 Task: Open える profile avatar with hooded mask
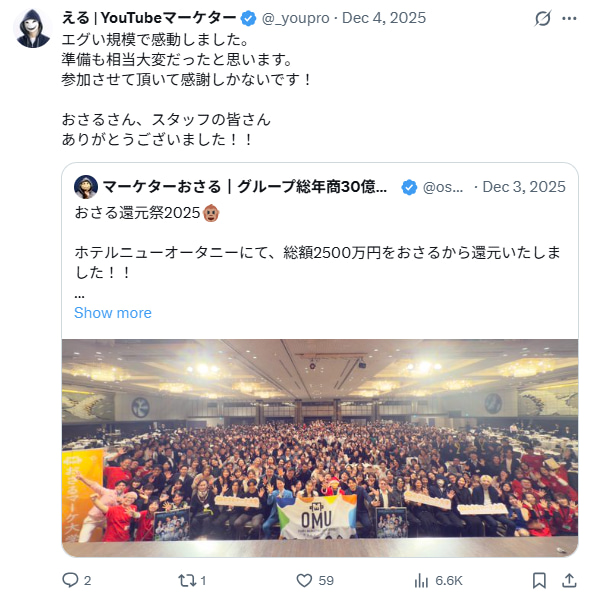[33, 29]
